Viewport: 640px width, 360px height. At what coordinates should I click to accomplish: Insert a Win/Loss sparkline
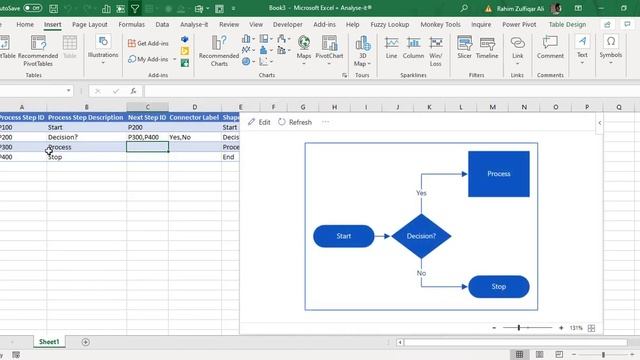[436, 51]
